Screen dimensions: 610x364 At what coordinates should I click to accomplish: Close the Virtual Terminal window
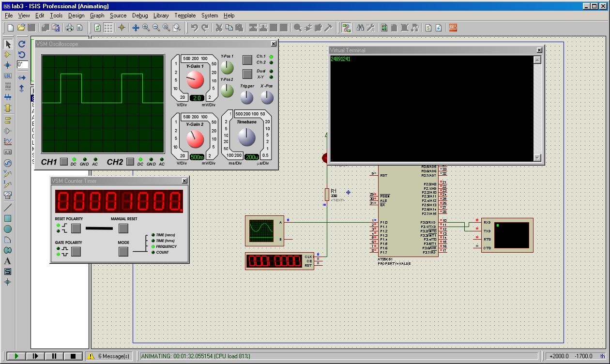[x=539, y=50]
